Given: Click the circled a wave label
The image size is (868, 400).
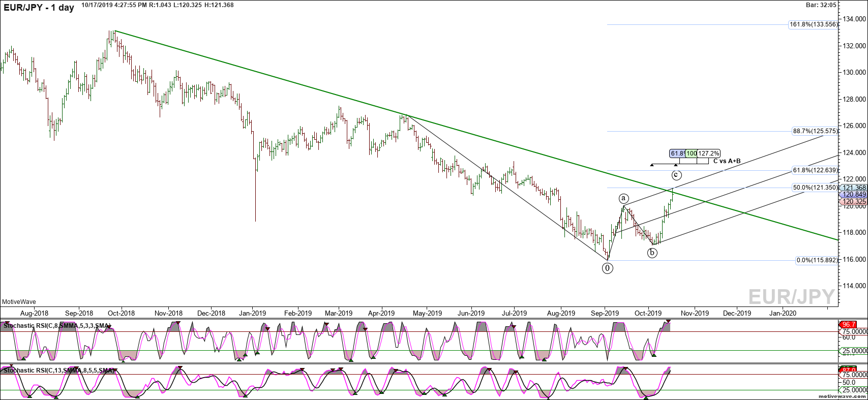Looking at the screenshot, I should (624, 199).
